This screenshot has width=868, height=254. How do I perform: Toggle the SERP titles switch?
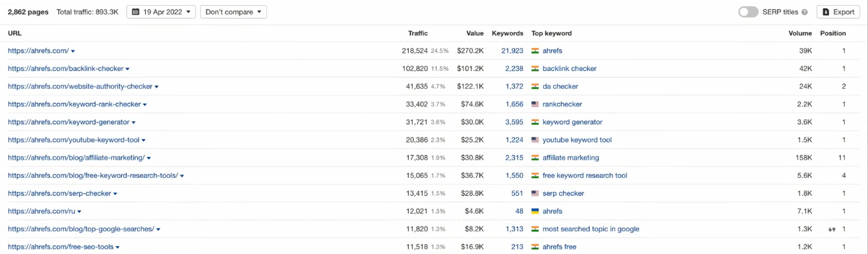coord(748,12)
